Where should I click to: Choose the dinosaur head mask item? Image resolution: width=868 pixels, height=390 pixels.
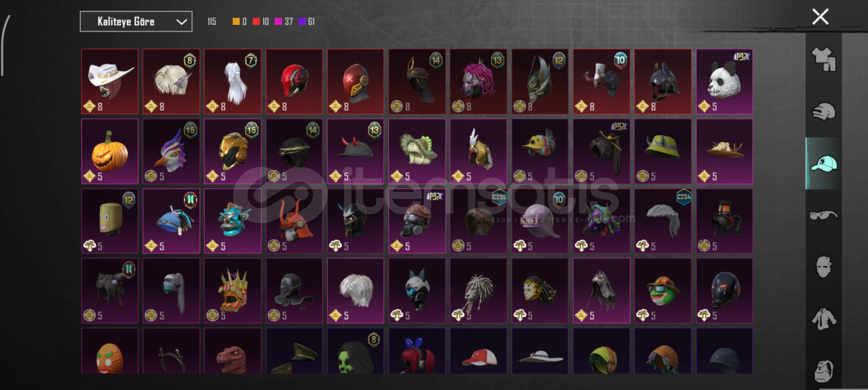tap(233, 351)
